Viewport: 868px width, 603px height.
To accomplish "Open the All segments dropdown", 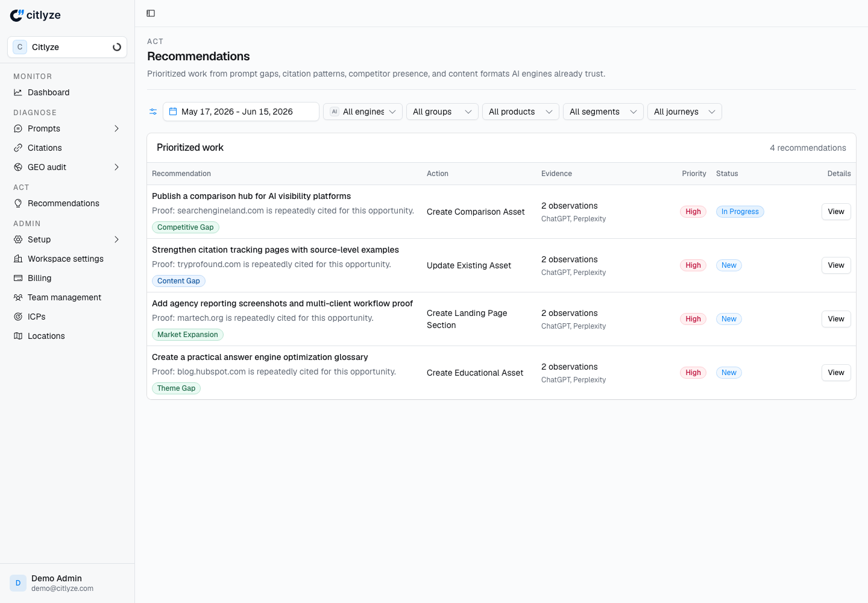I will 603,112.
